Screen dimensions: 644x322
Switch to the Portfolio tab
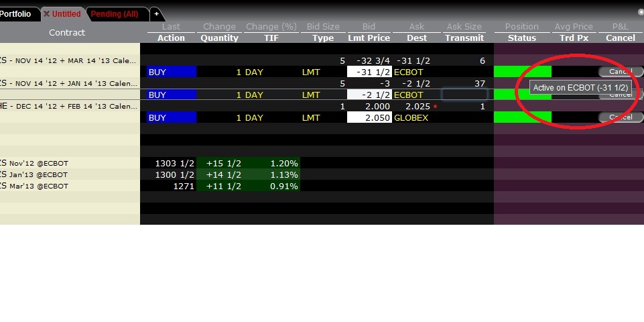tap(15, 14)
